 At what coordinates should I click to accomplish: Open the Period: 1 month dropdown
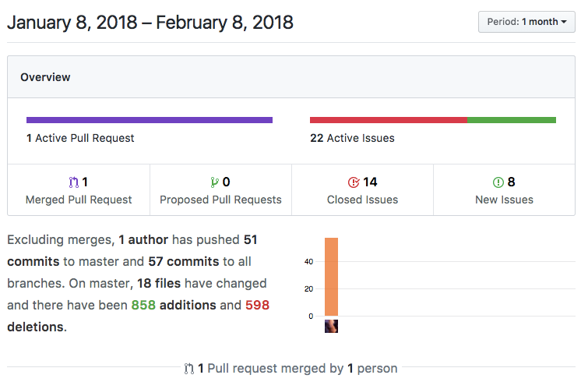click(526, 22)
